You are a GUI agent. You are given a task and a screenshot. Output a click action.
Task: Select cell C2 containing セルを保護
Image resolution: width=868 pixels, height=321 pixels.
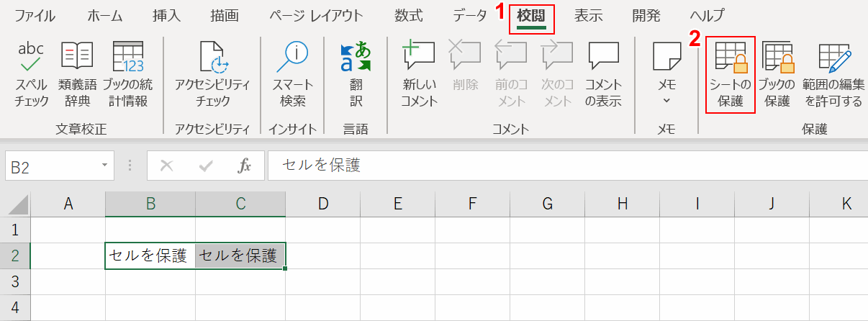point(240,256)
